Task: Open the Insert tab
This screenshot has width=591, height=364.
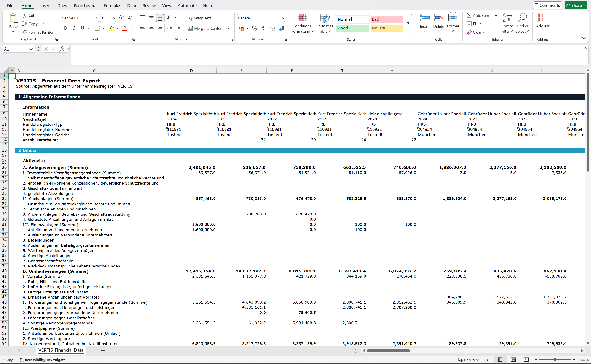Action: (46, 6)
